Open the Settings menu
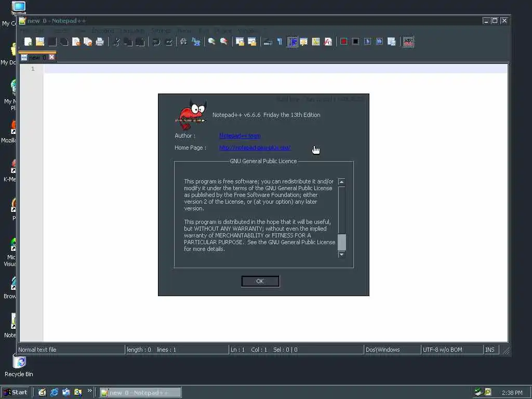 coord(161,31)
